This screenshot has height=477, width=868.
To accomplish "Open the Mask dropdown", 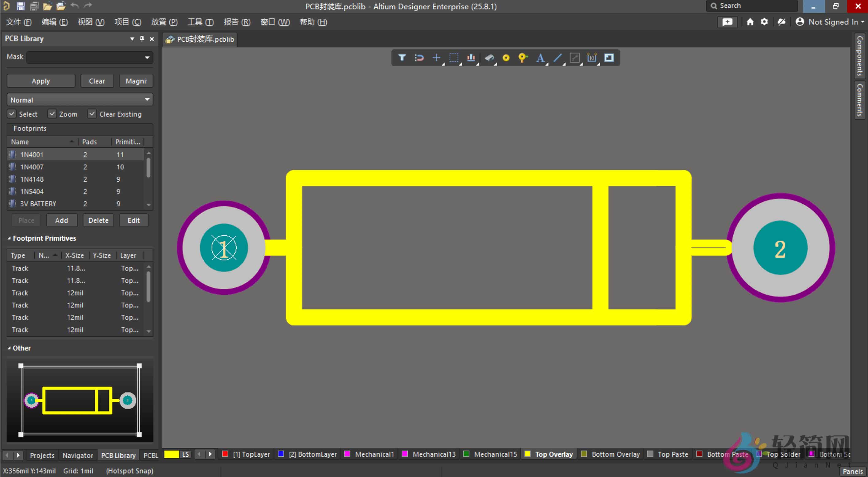I will click(147, 57).
